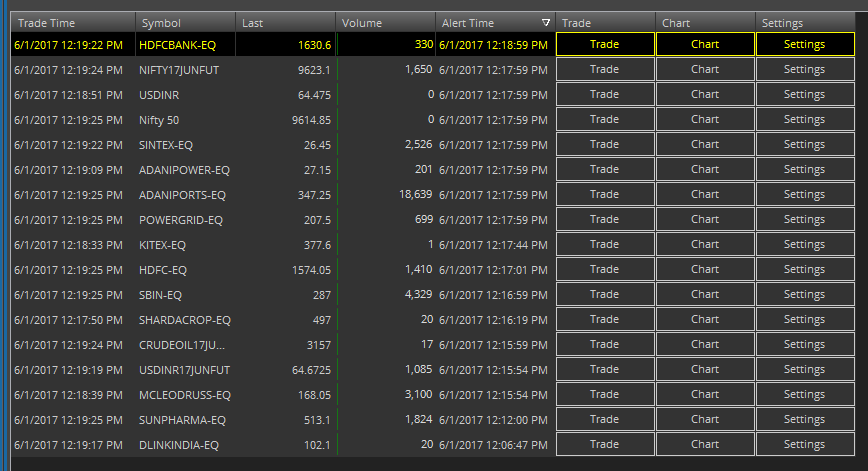Select the MCLEODRUSS-EQ symbol cell
The image size is (868, 471).
click(185, 395)
